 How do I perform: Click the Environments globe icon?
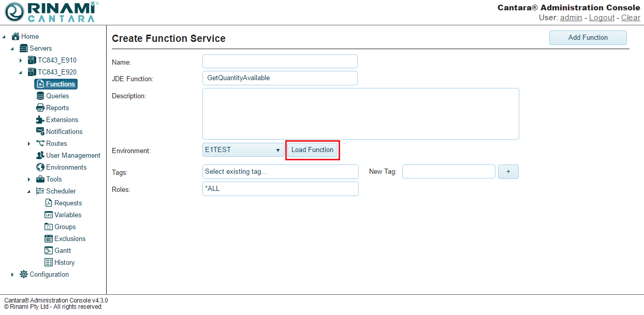[x=40, y=167]
